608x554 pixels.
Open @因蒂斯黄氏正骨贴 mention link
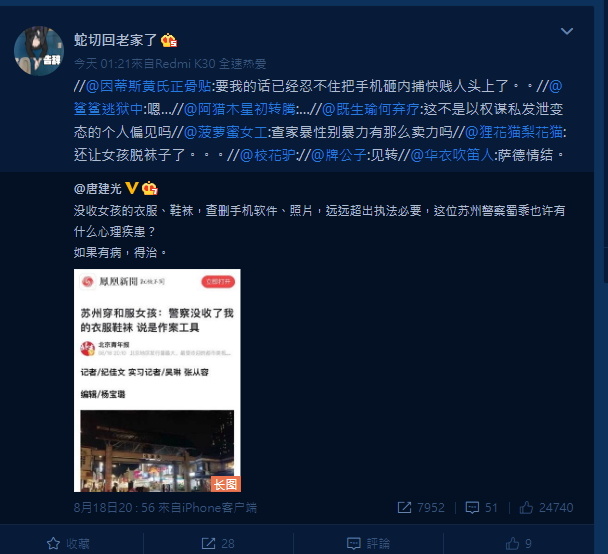click(x=148, y=86)
